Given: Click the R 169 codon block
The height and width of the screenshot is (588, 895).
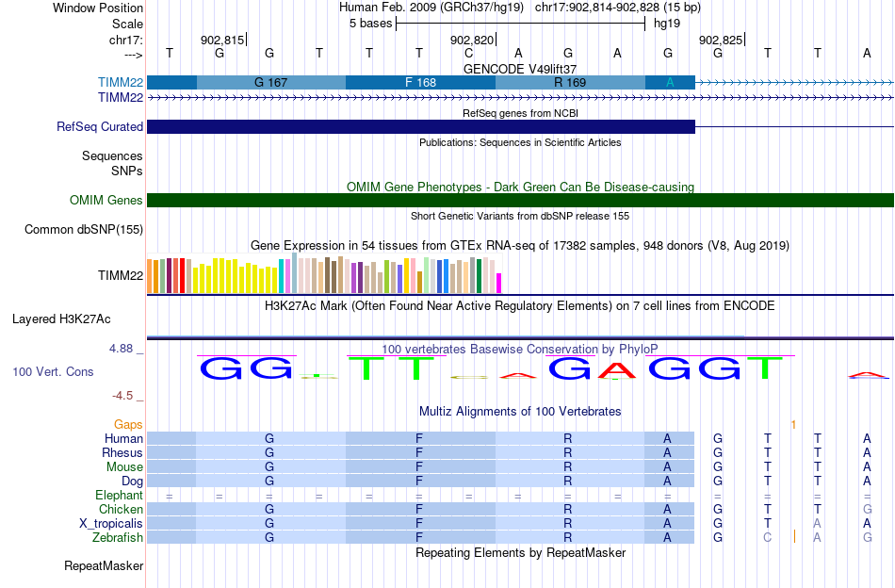Looking at the screenshot, I should tap(570, 82).
